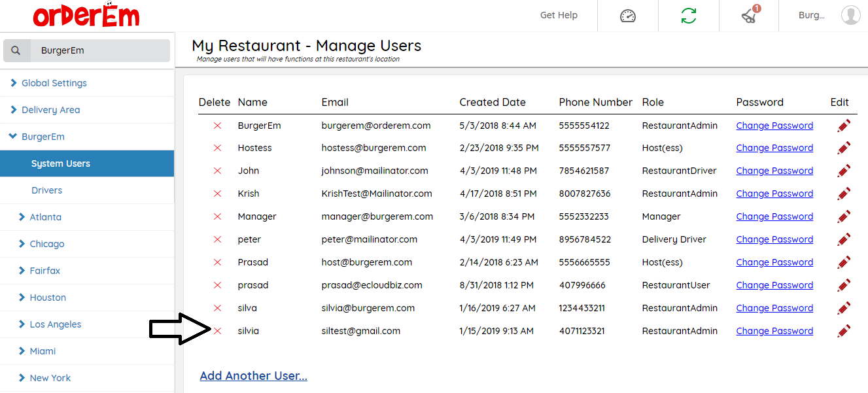Open the Drivers sidebar item
This screenshot has height=393, width=868.
pyautogui.click(x=47, y=190)
